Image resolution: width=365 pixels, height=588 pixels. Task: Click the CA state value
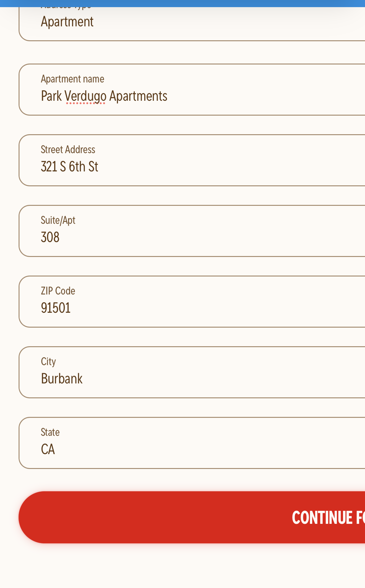pos(48,449)
